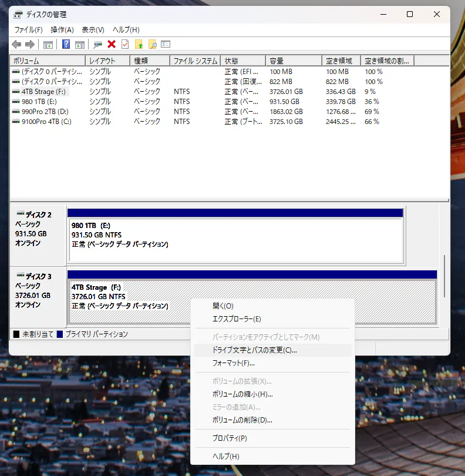The width and height of the screenshot is (465, 476).
Task: Select ドライブ文字とパスの変更(C)... menu entry
Action: click(272, 350)
